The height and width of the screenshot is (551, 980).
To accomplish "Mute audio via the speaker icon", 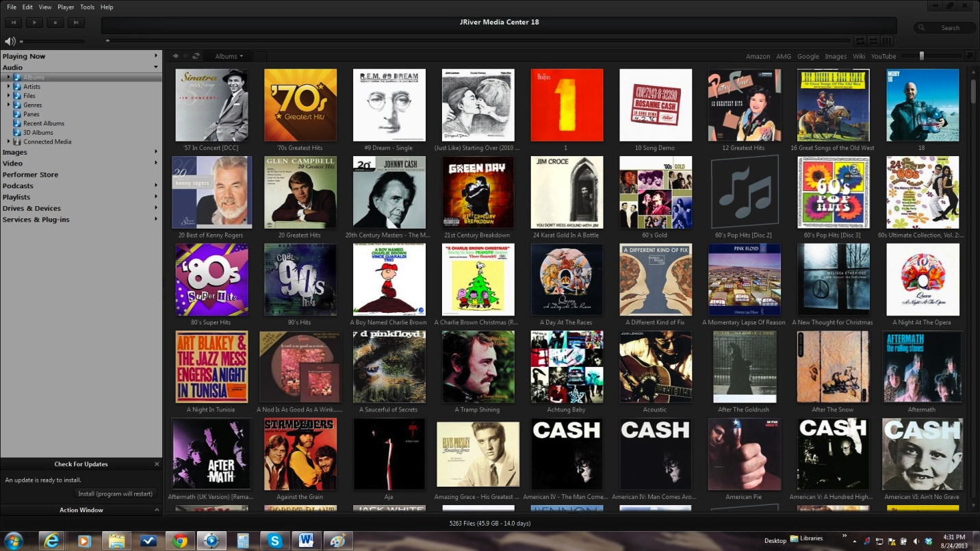I will [10, 41].
